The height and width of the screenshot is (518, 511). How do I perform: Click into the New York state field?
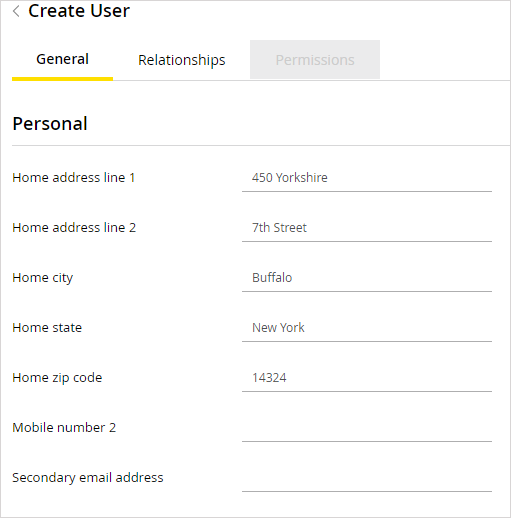click(367, 328)
